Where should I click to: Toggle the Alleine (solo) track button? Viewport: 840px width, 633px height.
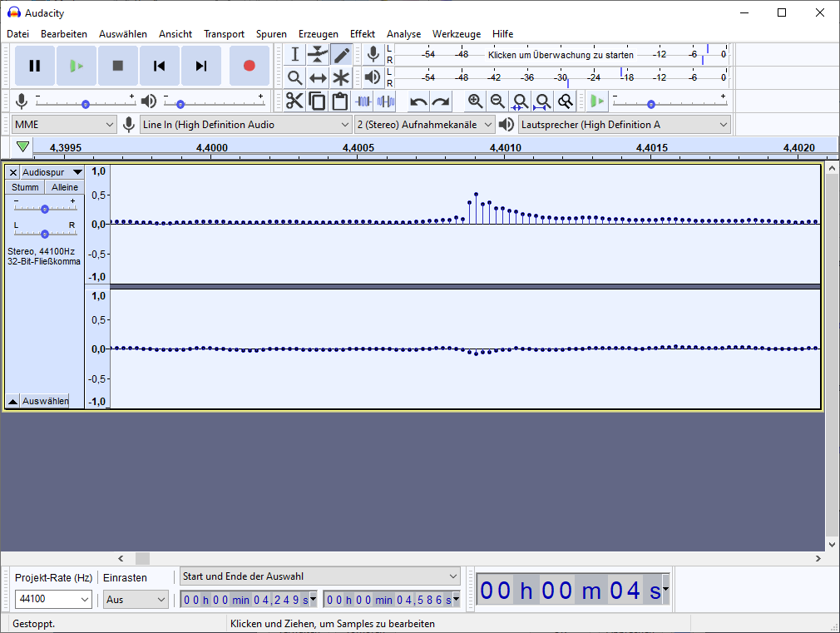(64, 187)
